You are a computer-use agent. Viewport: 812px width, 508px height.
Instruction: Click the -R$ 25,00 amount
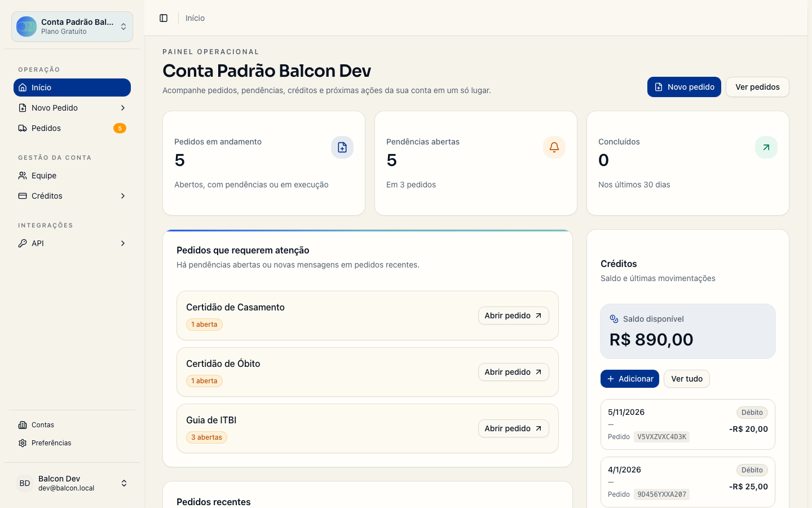[748, 487]
